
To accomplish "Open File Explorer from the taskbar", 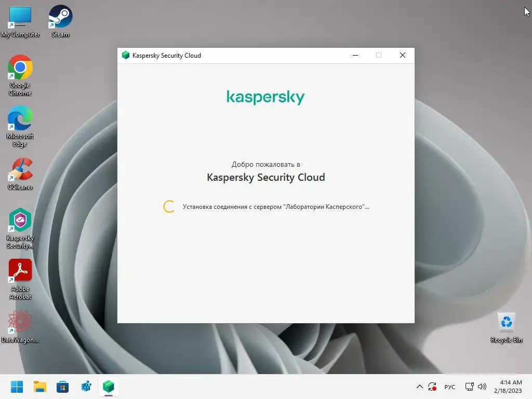I will 39,387.
